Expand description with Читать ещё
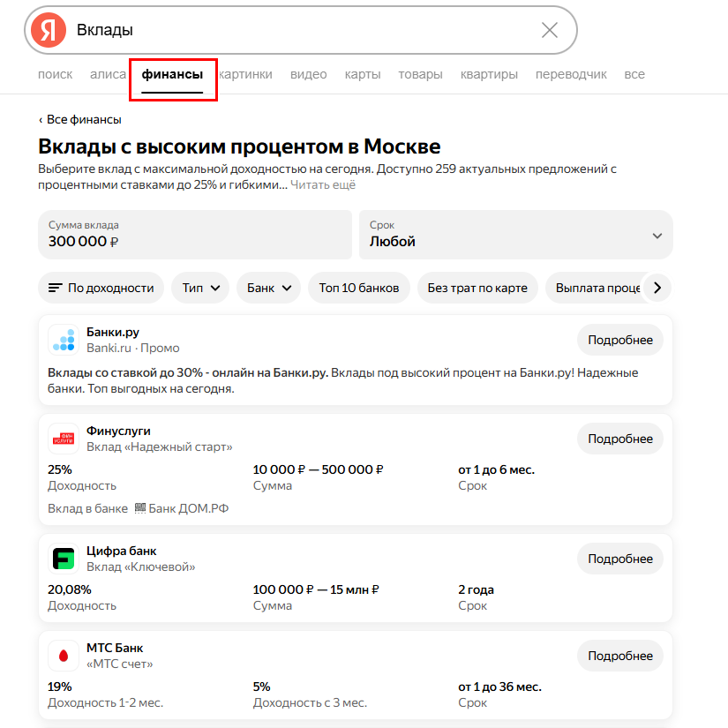 (x=323, y=184)
